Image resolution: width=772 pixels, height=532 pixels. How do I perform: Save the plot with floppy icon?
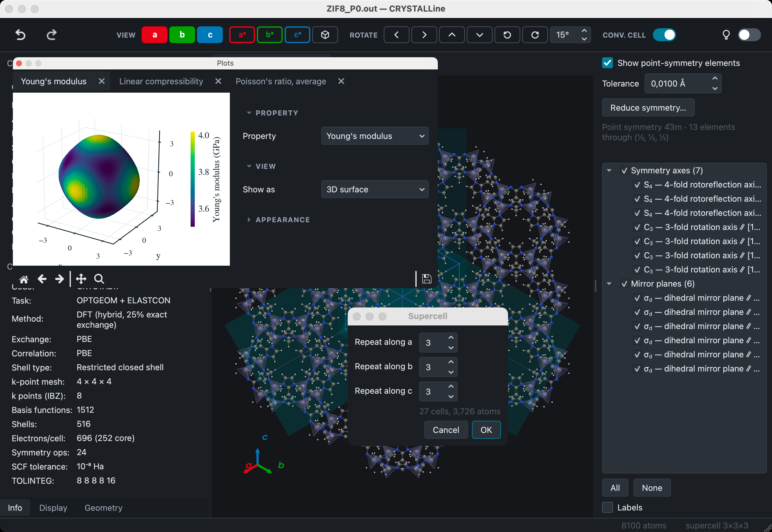427,279
